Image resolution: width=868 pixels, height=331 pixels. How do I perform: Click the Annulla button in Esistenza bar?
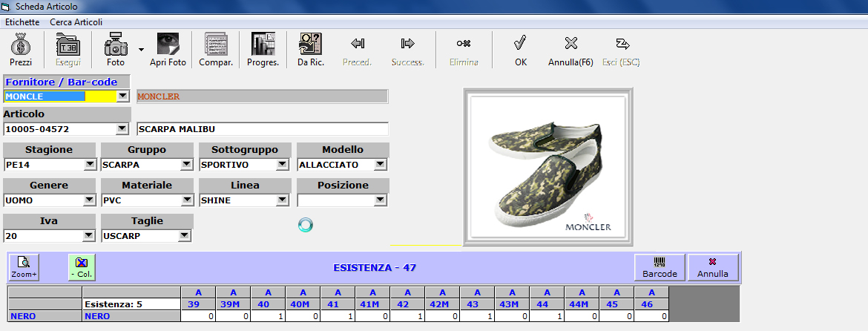tap(713, 267)
